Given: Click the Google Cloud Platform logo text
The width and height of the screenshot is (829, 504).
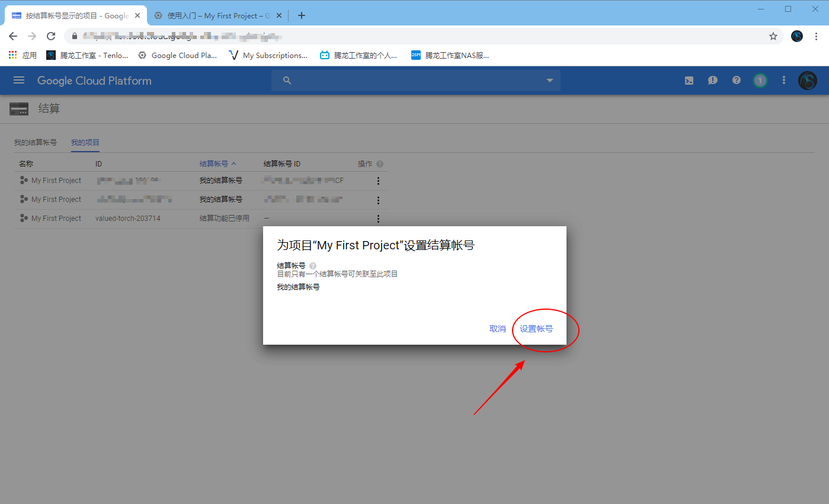Looking at the screenshot, I should pyautogui.click(x=94, y=81).
